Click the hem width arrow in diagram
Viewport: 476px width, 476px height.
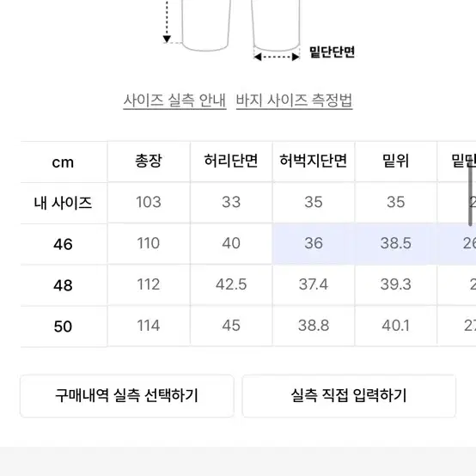coord(277,57)
